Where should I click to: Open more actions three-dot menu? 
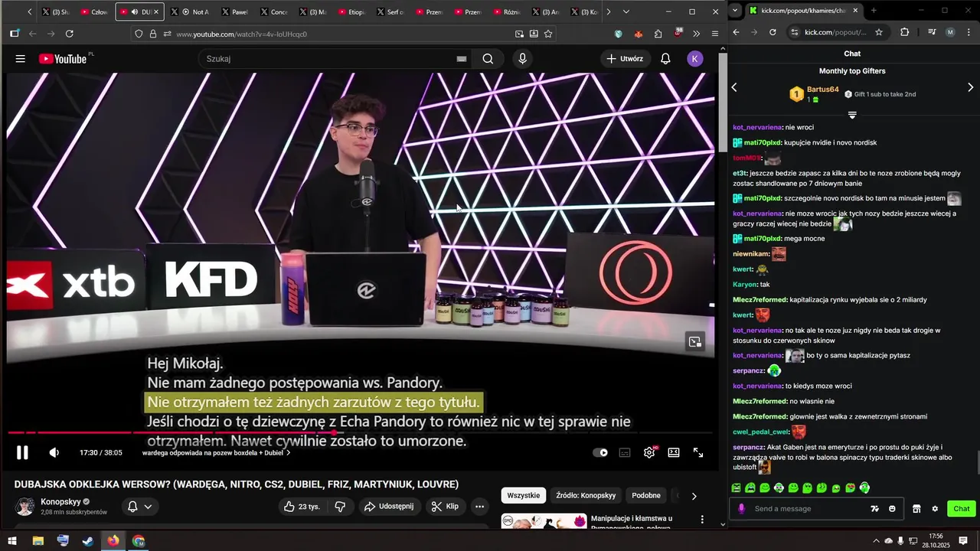[x=479, y=507]
